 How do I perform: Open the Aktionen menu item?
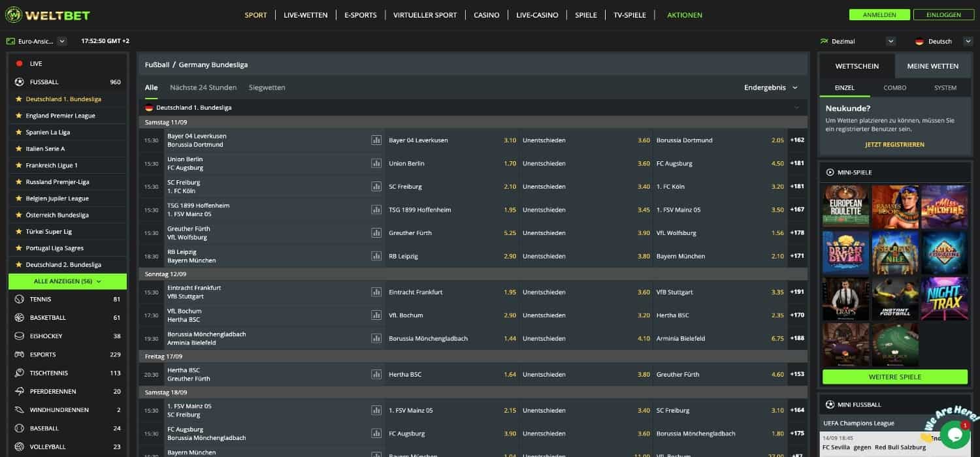[685, 15]
